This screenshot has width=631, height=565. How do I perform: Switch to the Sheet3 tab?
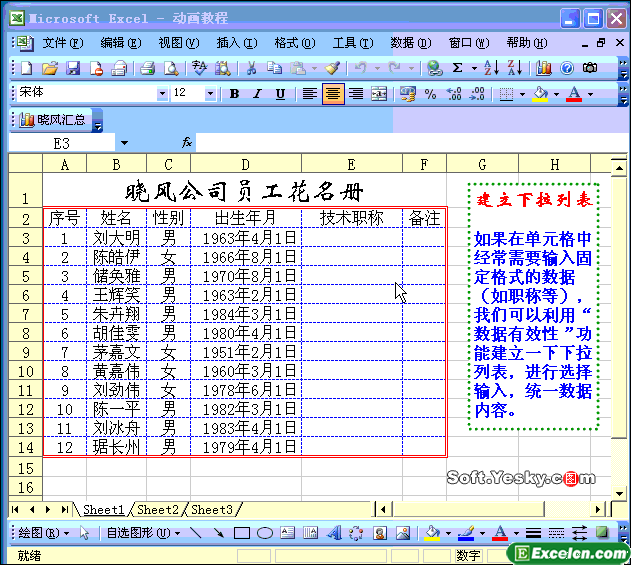click(x=212, y=510)
